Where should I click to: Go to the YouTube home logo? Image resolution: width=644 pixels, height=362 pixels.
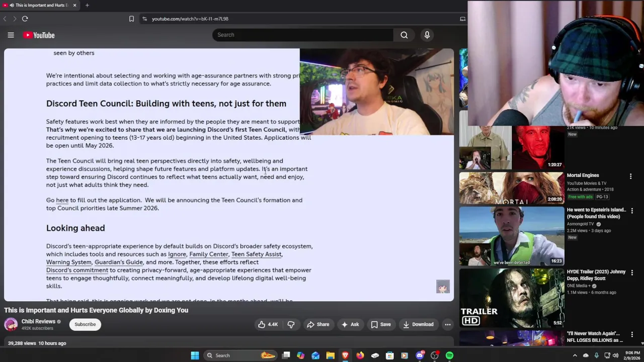tap(39, 35)
